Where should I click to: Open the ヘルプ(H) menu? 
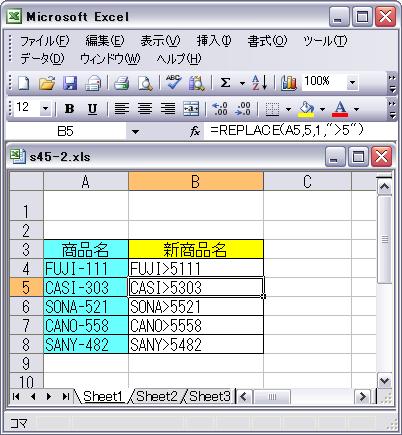[179, 59]
